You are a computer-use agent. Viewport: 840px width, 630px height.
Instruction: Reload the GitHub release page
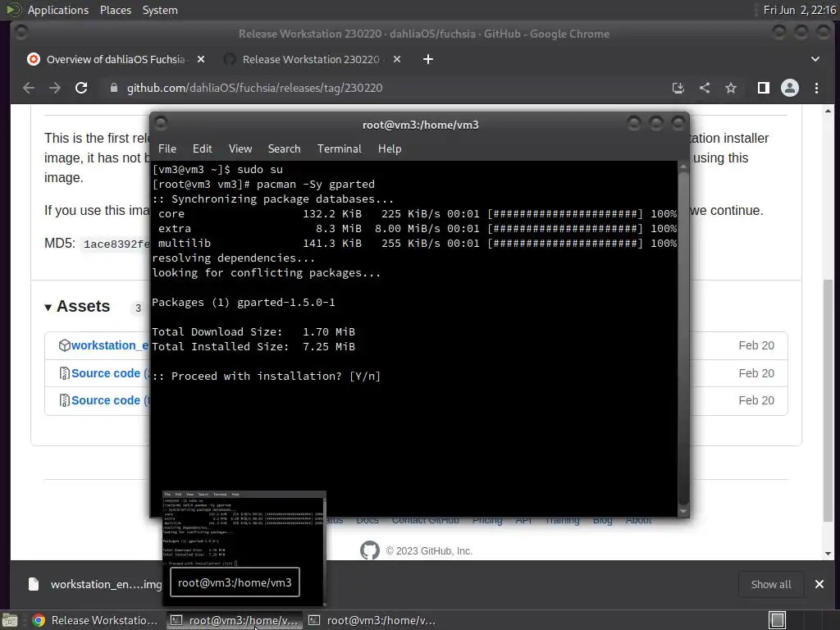(x=81, y=88)
